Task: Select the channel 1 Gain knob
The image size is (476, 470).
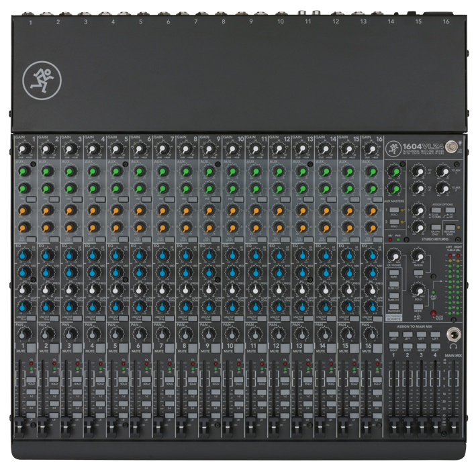Action: pos(23,148)
